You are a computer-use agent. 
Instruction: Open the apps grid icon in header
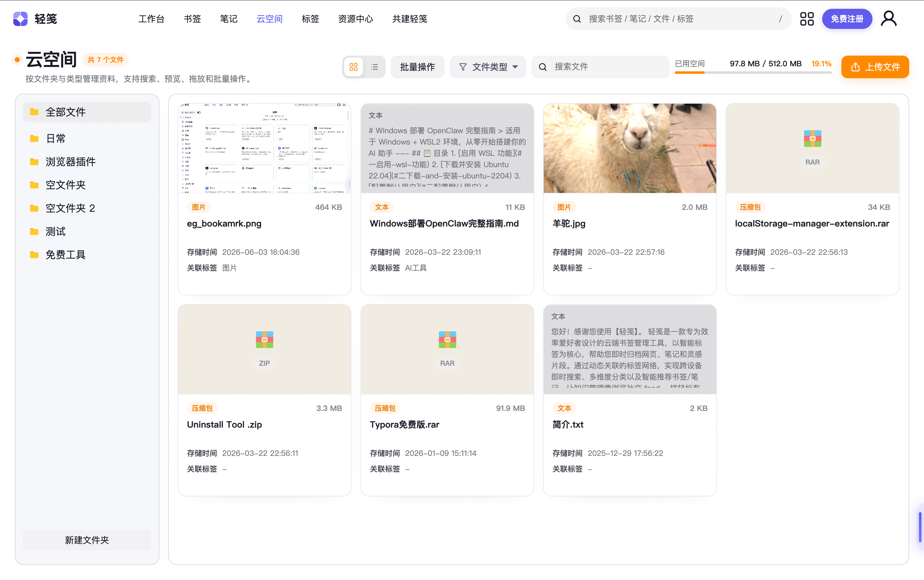(806, 19)
